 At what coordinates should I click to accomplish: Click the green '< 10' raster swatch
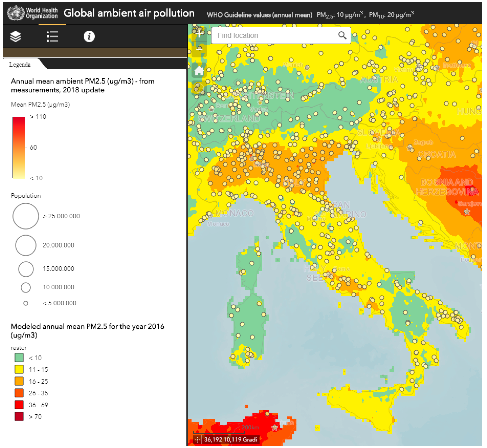tap(19, 358)
